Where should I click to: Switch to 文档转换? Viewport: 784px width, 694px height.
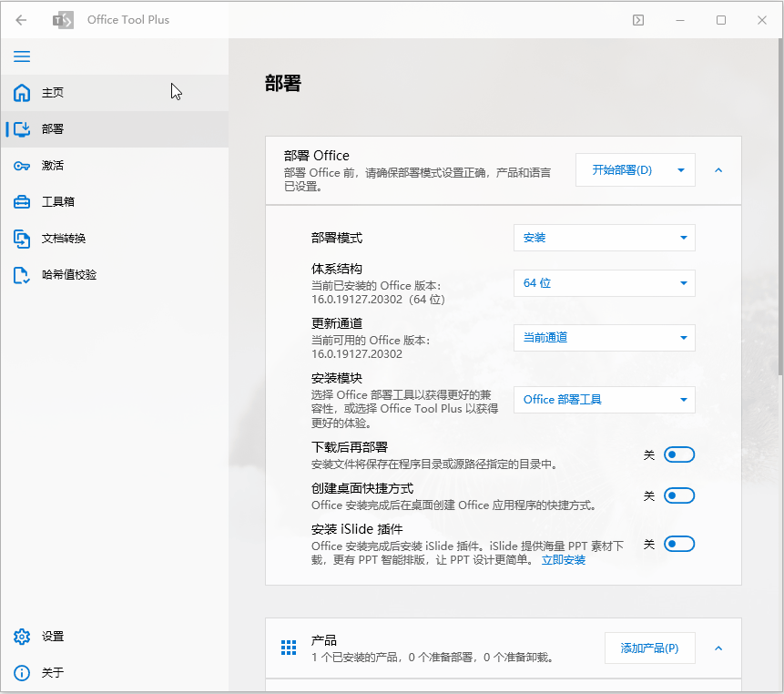[115, 239]
